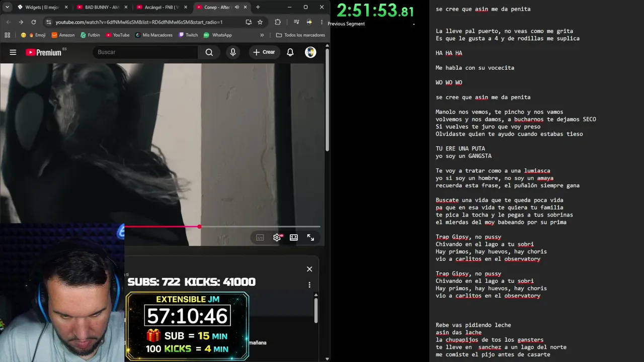The width and height of the screenshot is (644, 362).
Task: Open the Amazon bookmark
Action: click(63, 35)
